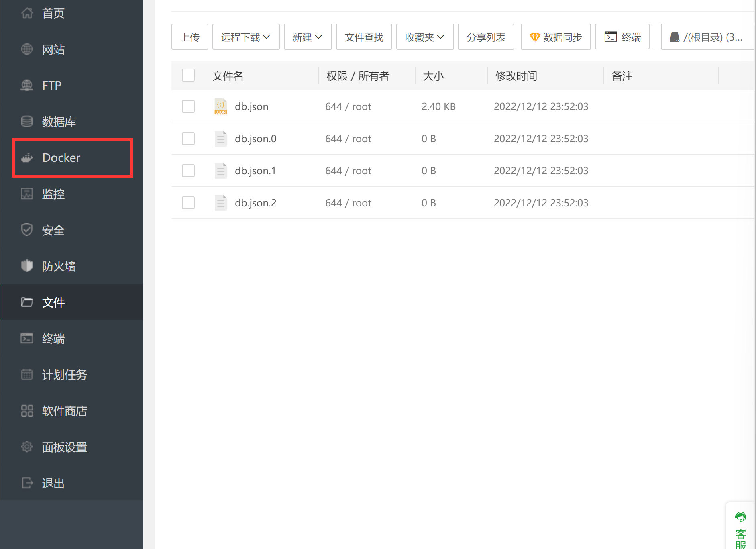756x549 pixels.
Task: Click the panel settings gear icon
Action: point(27,447)
